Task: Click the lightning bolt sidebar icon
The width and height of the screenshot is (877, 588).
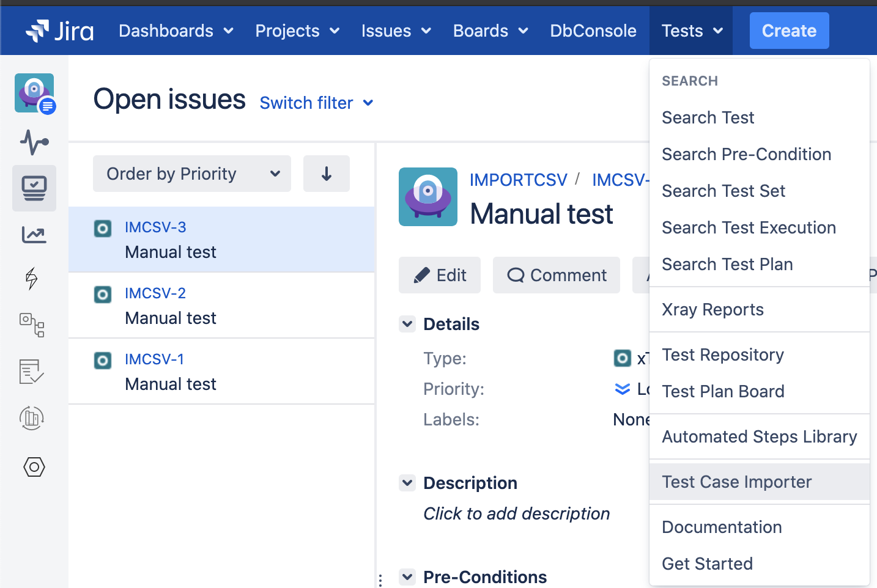Action: coord(32,278)
